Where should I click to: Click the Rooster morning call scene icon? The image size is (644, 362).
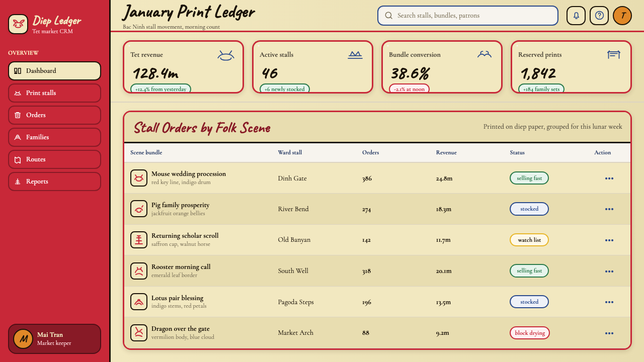coord(139,271)
